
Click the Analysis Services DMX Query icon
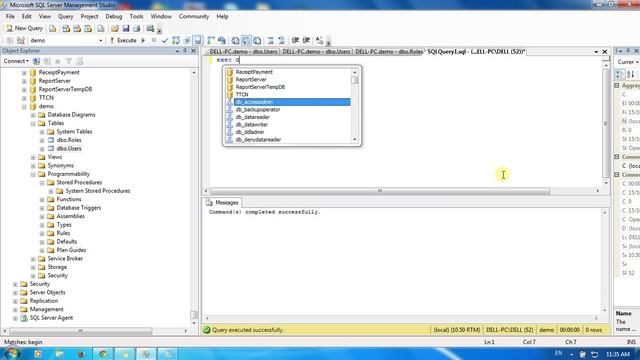coord(77,29)
